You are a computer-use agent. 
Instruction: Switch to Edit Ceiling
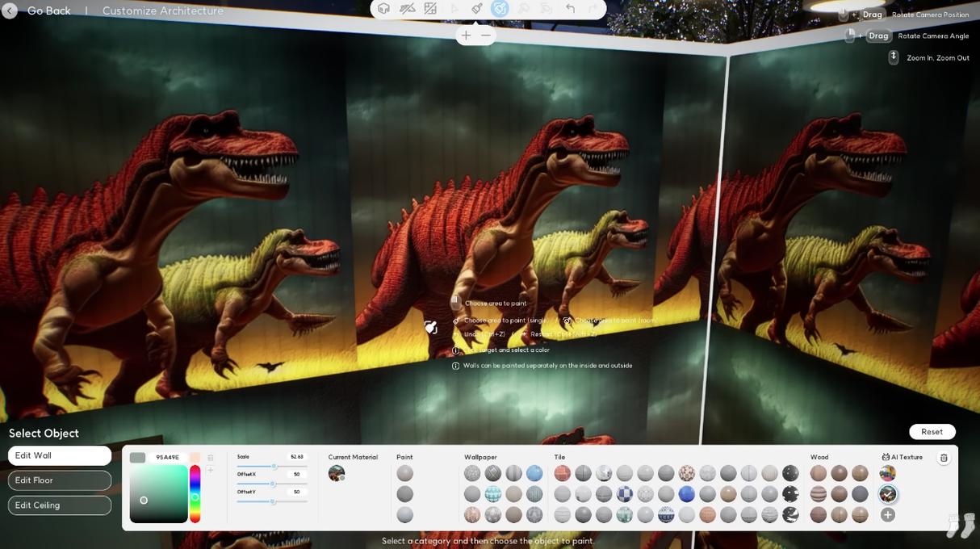coord(60,505)
